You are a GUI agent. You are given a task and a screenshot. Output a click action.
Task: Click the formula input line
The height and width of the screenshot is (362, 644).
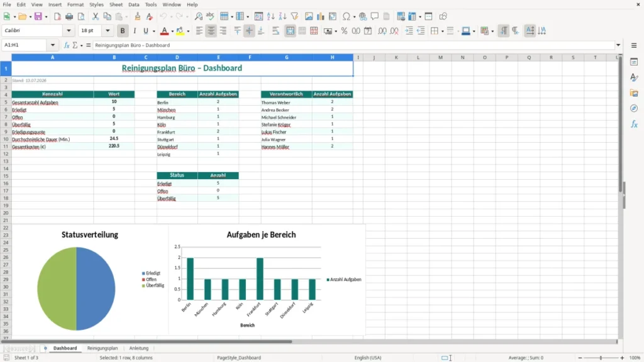tap(353, 45)
